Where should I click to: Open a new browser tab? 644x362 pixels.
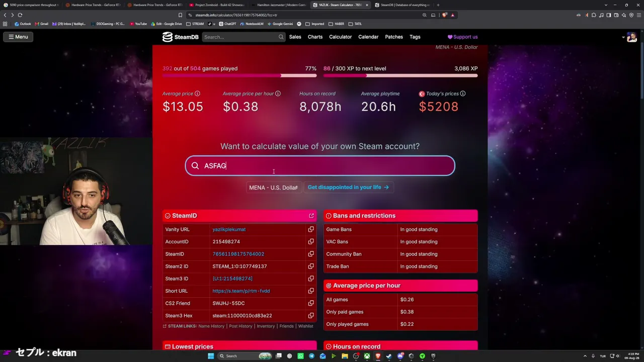(x=438, y=5)
